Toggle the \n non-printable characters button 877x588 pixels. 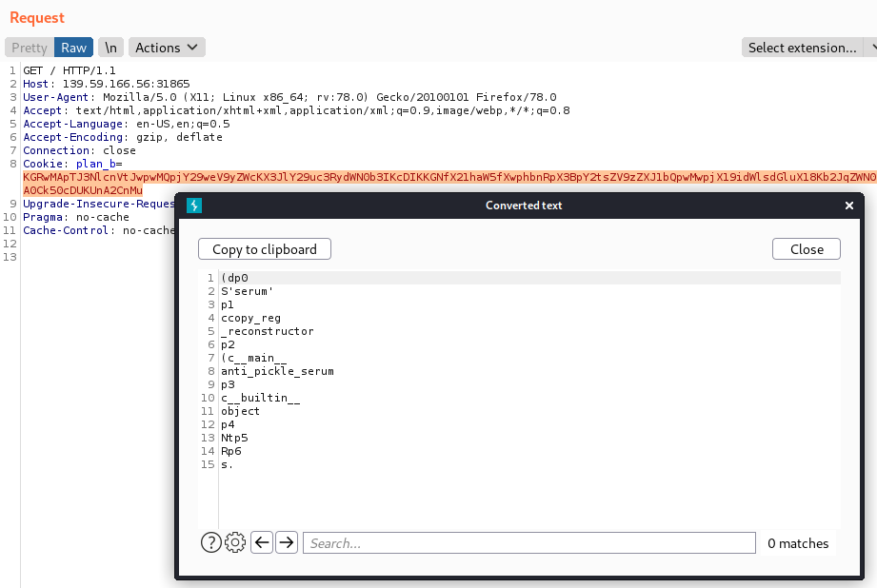[x=111, y=48]
